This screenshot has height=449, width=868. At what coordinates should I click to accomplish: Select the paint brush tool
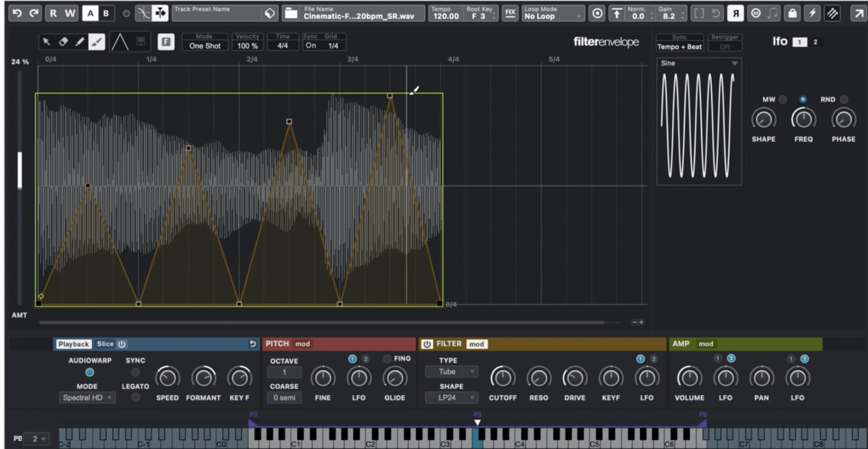tap(96, 42)
